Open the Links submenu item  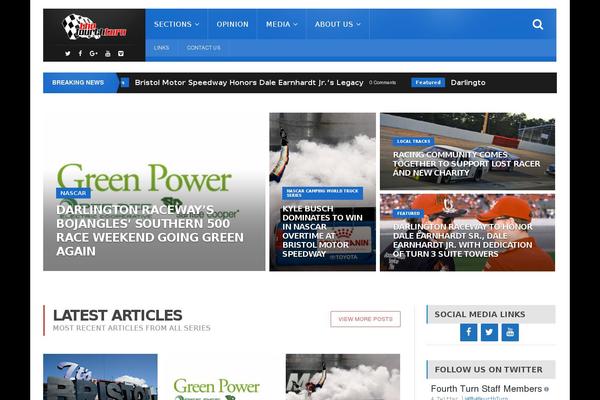click(161, 48)
